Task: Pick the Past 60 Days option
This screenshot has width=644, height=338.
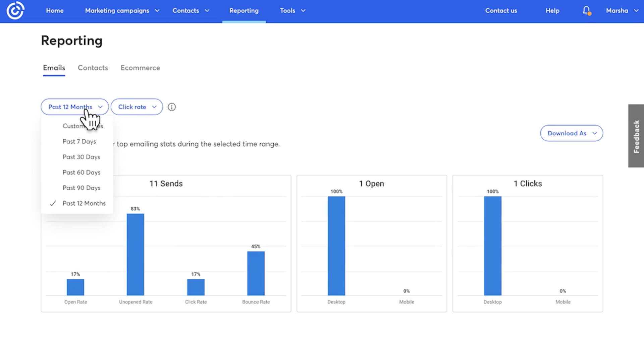Action: coord(82,172)
